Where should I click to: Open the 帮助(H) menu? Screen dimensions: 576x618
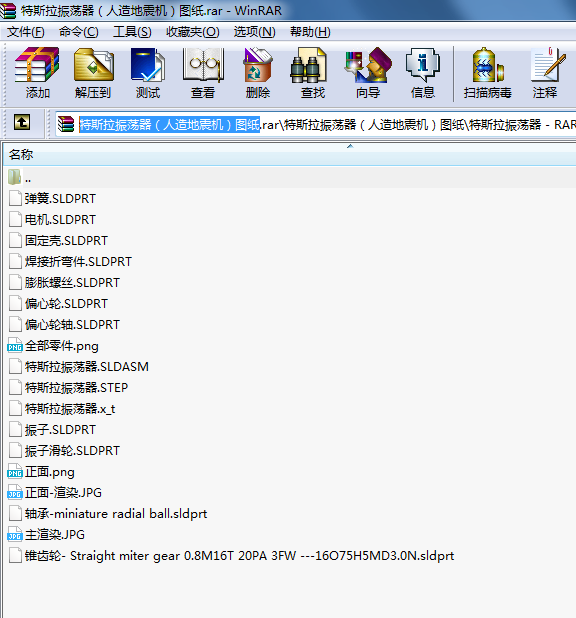tap(310, 32)
